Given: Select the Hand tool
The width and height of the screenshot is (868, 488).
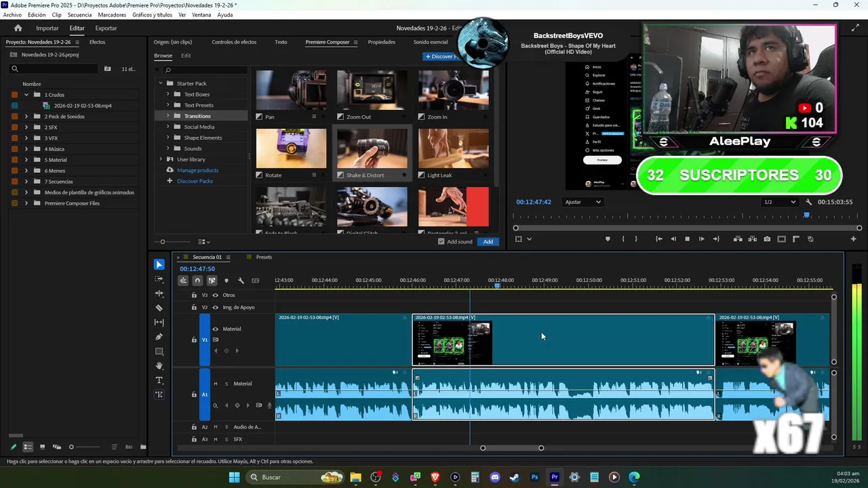Looking at the screenshot, I should (159, 366).
